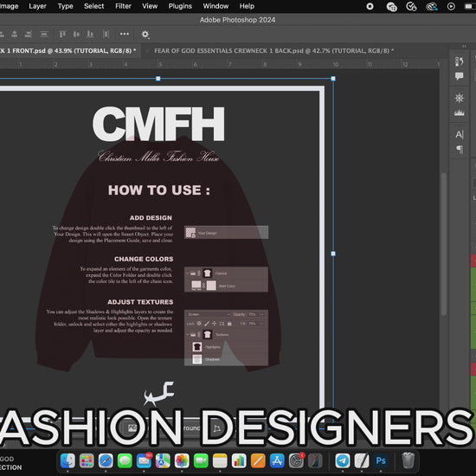476x476 pixels.
Task: Click Distribute vertically icon in options bar
Action: pyautogui.click(x=44, y=35)
